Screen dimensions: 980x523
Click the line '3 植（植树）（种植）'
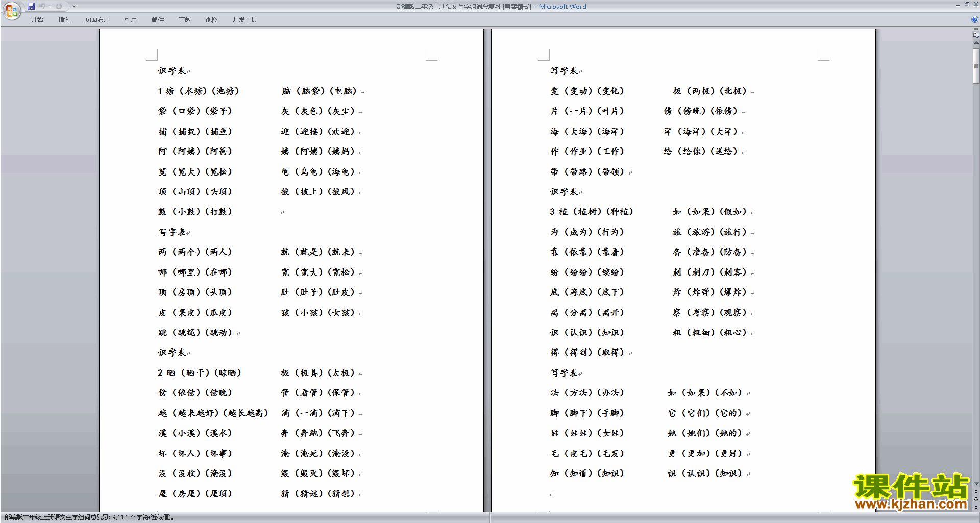coord(592,212)
